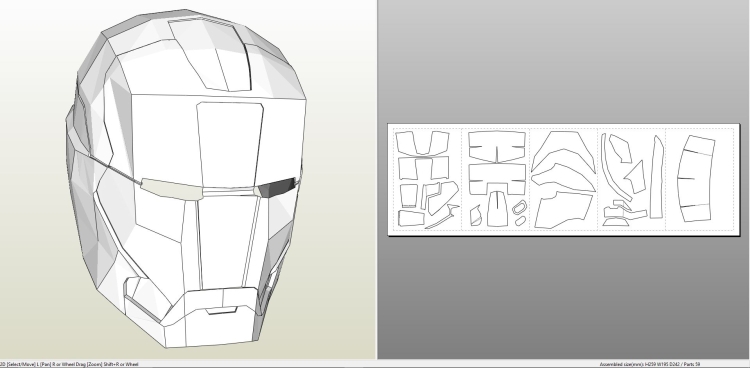This screenshot has width=750, height=368.
Task: Select the bottom large piece on third page
Action: point(563,210)
